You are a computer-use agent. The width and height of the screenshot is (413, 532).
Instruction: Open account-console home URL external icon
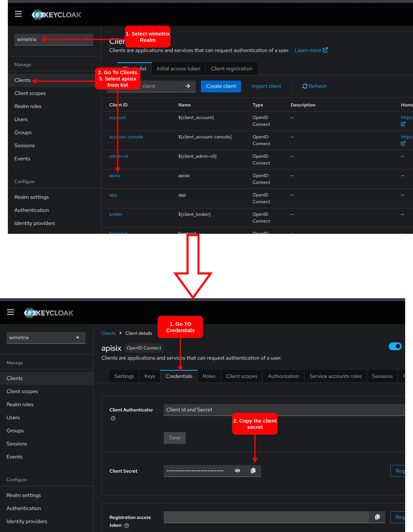403,143
